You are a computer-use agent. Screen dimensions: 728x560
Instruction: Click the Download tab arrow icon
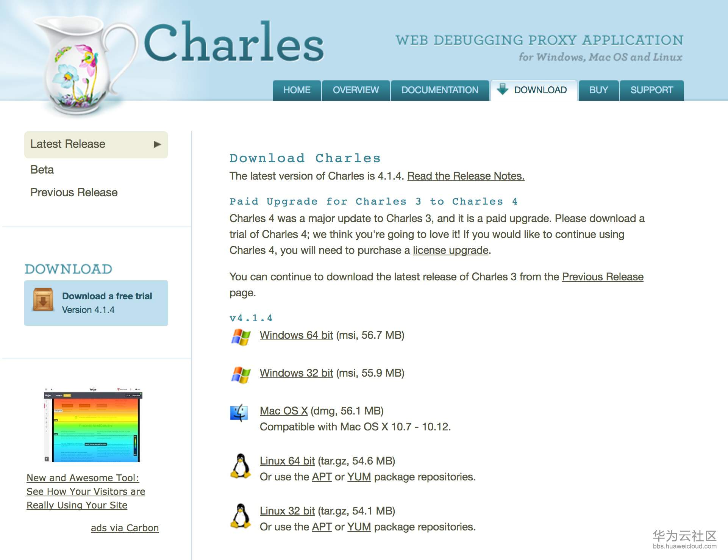point(502,89)
